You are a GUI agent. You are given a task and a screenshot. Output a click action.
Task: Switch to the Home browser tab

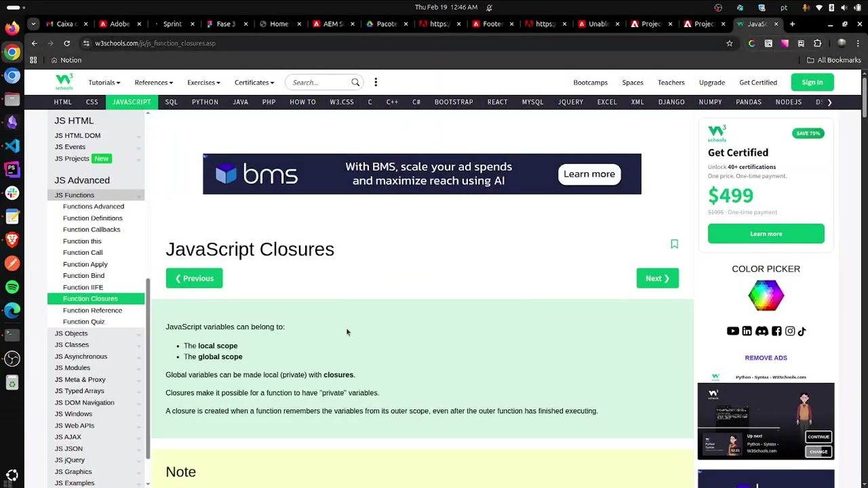(x=279, y=24)
